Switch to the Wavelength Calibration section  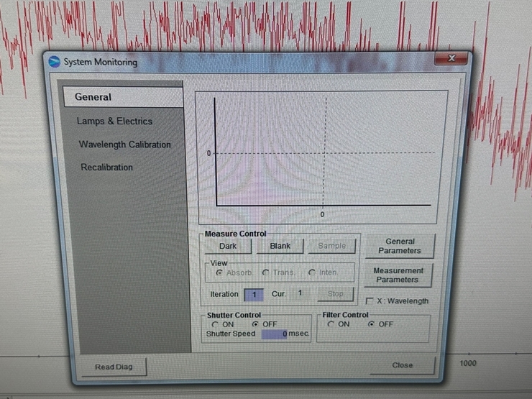tap(124, 145)
